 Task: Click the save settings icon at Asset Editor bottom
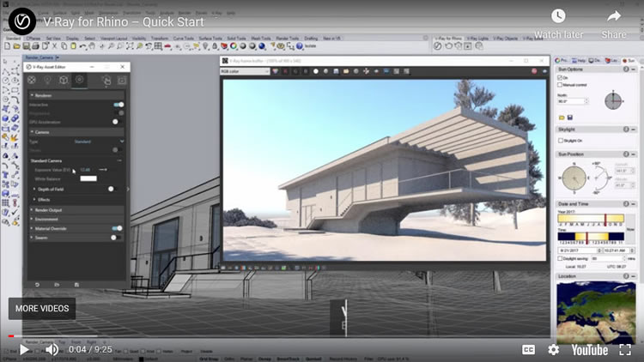coord(76,285)
